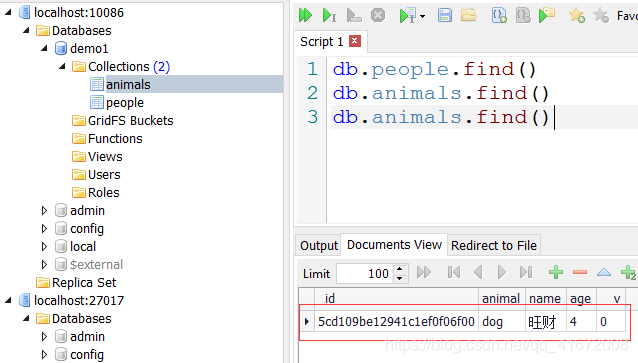Click the blue triangle edit document icon
The width and height of the screenshot is (638, 363).
[604, 272]
